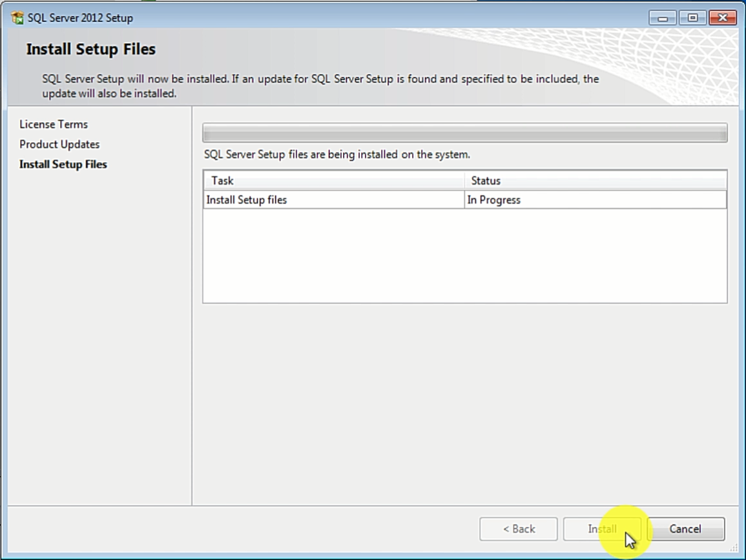Screen dimensions: 746x560
Task: Click the 'files are being installed' message text
Action: pos(337,154)
